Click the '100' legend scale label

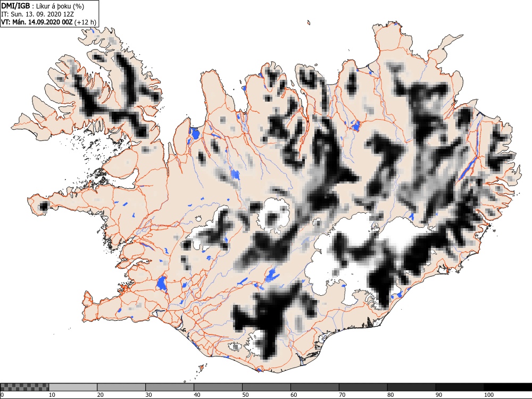coord(489,395)
